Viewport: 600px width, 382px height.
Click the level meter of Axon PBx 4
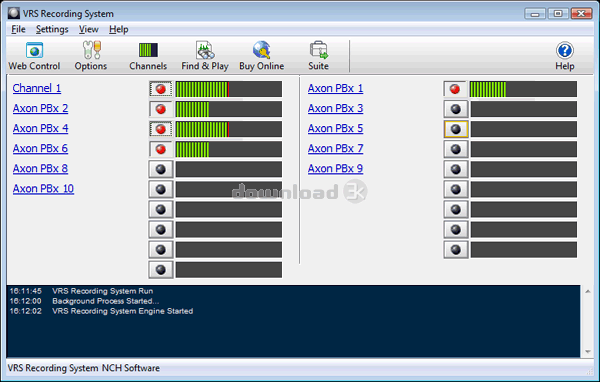229,129
